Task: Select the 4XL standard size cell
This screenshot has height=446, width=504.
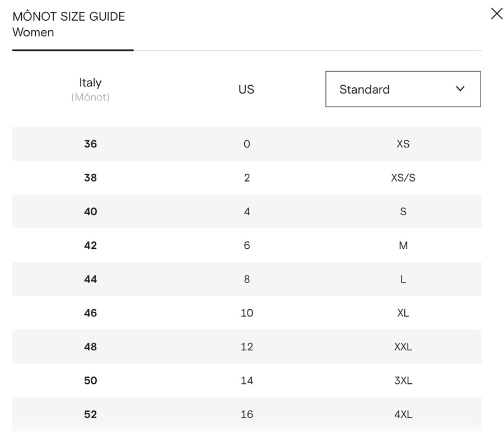Action: coord(403,414)
